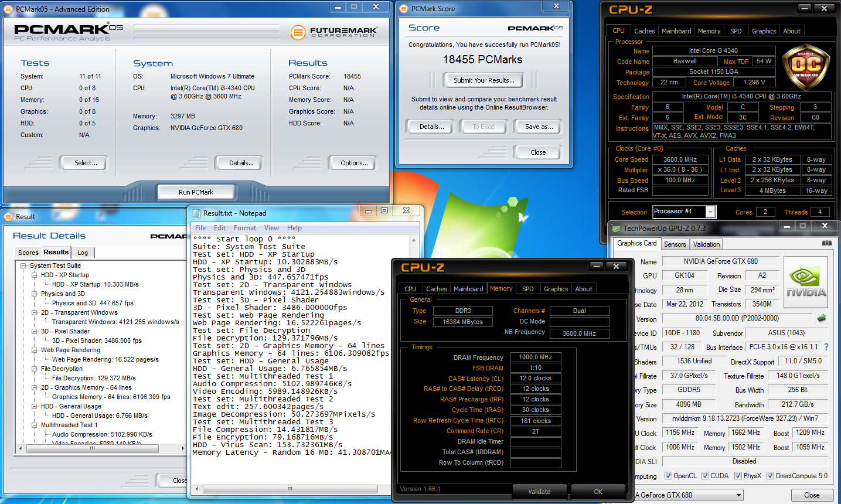Screen dimensions: 841x504
Task: Open the SPD tab in the CPU-Z Memory window
Action: [x=528, y=289]
